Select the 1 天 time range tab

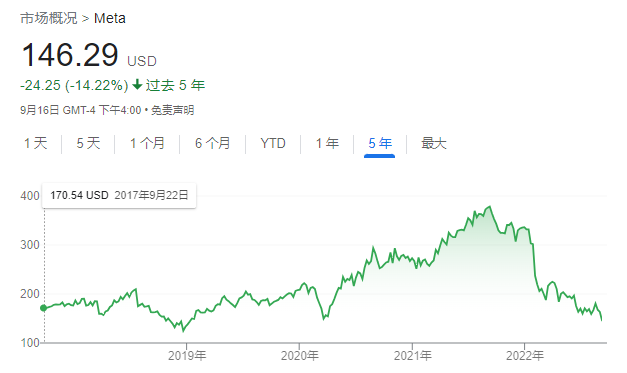click(x=36, y=143)
